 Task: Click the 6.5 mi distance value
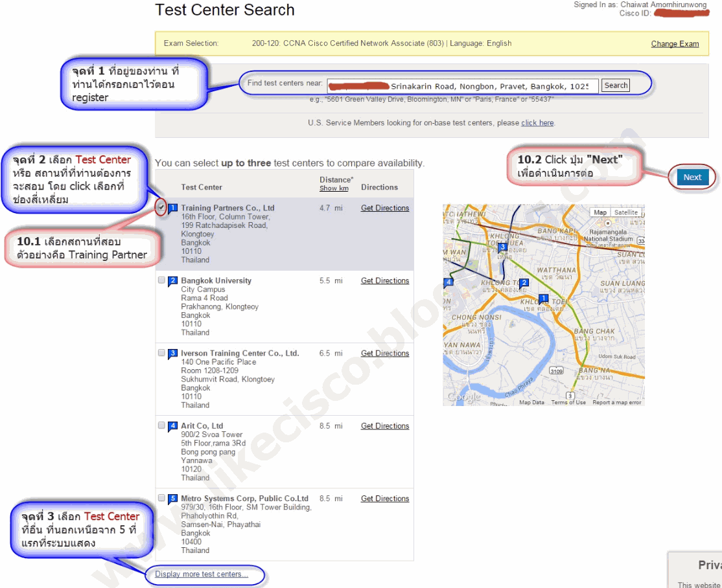(x=331, y=354)
